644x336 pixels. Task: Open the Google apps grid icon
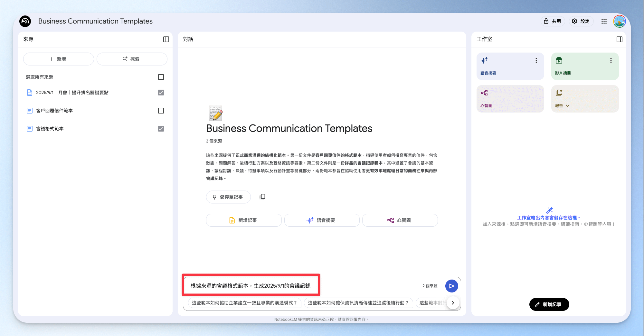click(x=604, y=21)
